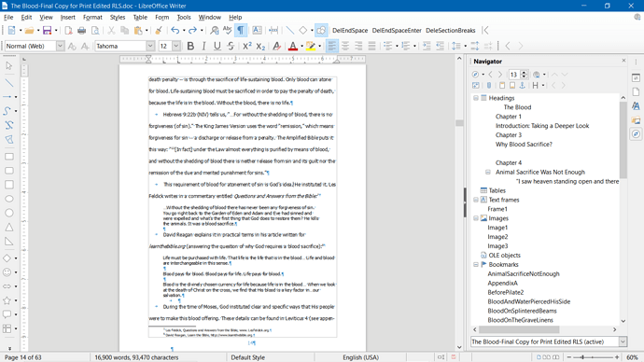
Task: Collapse the Bookmarks tree node
Action: pyautogui.click(x=476, y=265)
